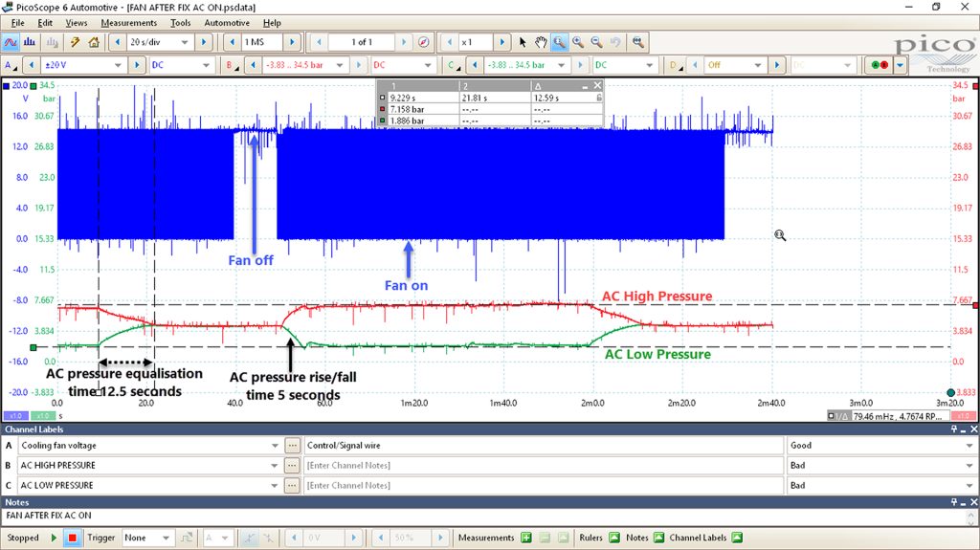Activate the zoom window selection tool

559,42
